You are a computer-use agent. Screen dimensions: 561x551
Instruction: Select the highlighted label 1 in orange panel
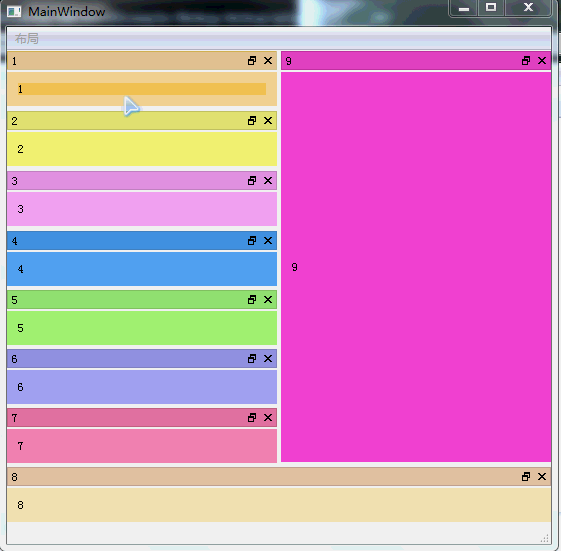[142, 89]
